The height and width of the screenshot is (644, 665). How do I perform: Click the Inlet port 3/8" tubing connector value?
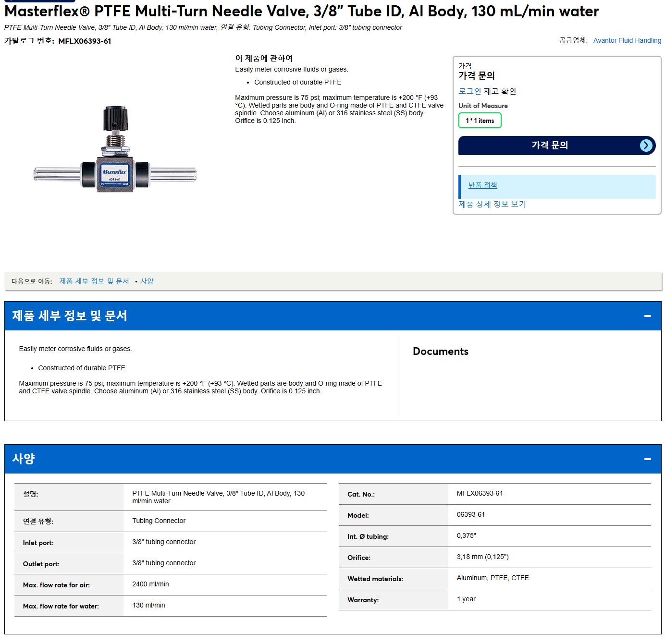(164, 542)
